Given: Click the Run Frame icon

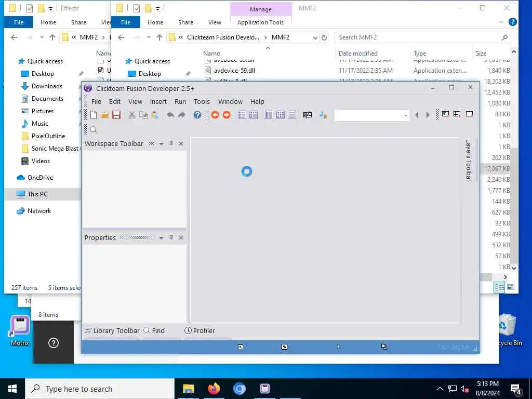Looking at the screenshot, I should tap(469, 114).
